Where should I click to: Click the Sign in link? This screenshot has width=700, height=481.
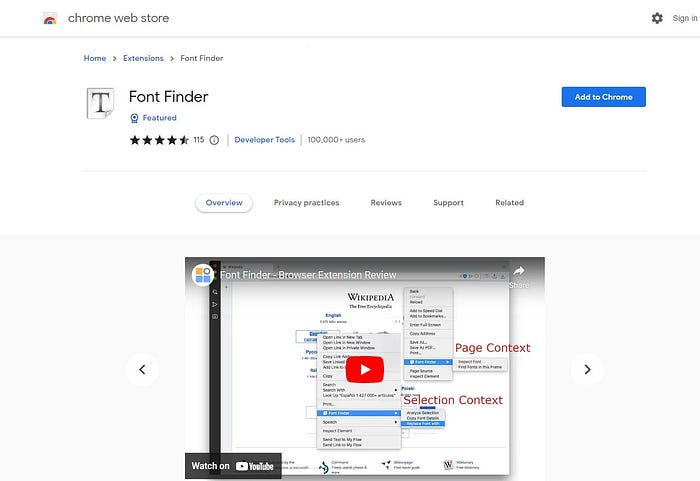pos(685,18)
